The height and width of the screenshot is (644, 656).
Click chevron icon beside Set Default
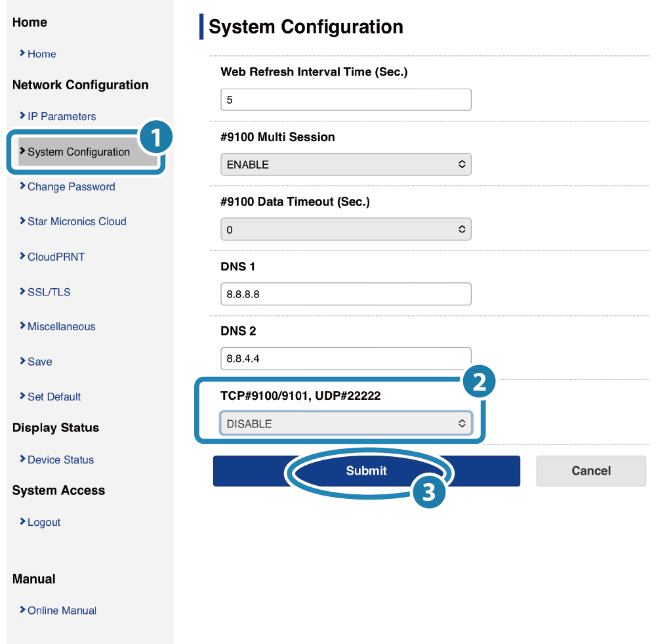[x=22, y=395]
